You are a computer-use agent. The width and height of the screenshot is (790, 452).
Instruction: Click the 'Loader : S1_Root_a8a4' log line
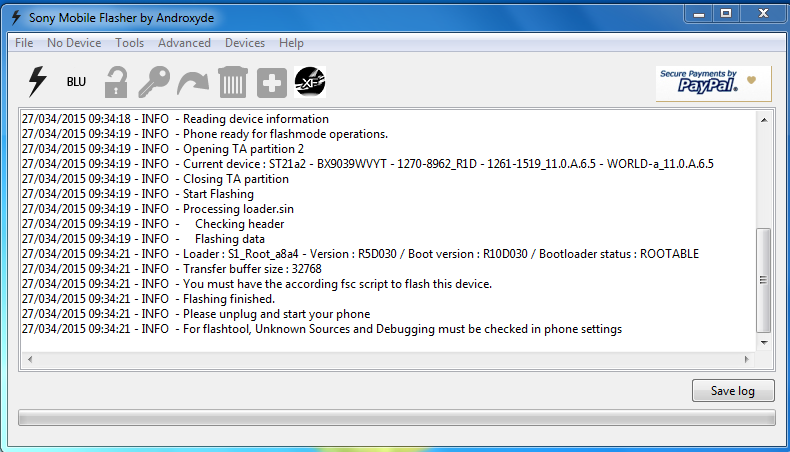click(360, 254)
